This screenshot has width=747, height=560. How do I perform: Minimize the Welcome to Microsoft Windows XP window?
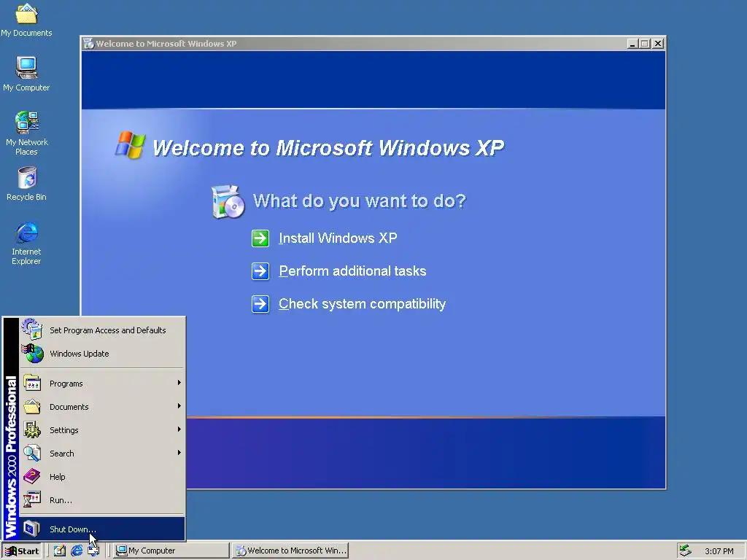pyautogui.click(x=632, y=44)
